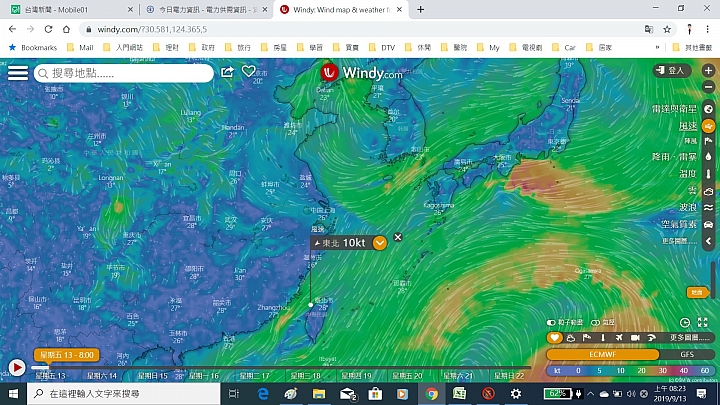Viewport: 720px width, 405px height.
Task: Select the temperature thermometer layer icon
Action: 709,174
